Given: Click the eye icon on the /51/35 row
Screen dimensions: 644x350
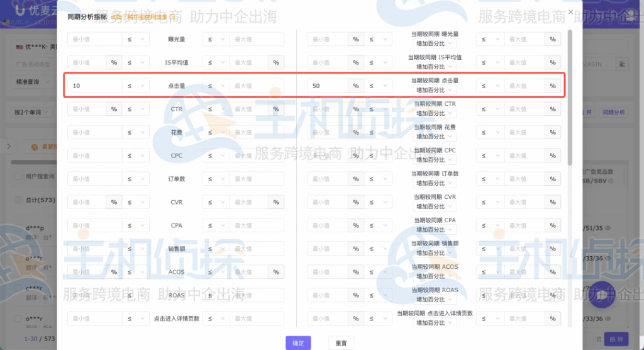Looking at the screenshot, I should click(608, 228).
